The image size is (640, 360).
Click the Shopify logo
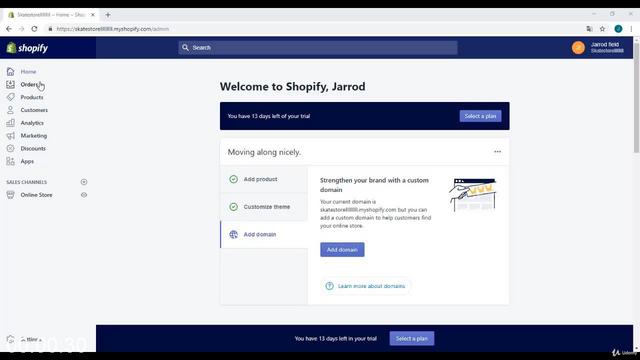tap(27, 48)
